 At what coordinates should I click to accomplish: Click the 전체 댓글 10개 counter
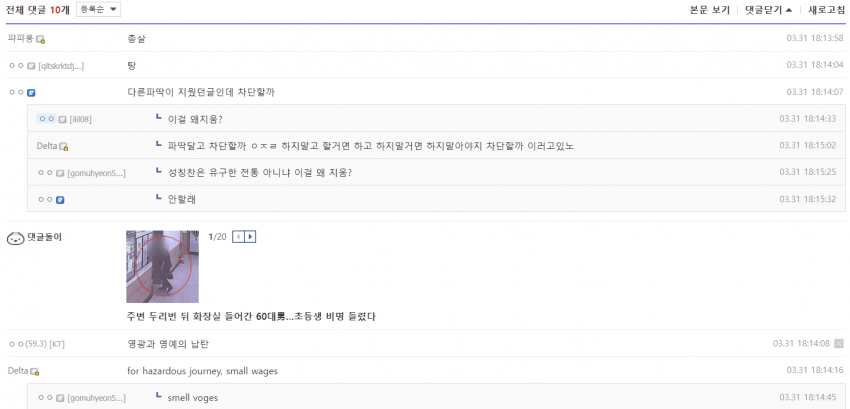[x=39, y=10]
